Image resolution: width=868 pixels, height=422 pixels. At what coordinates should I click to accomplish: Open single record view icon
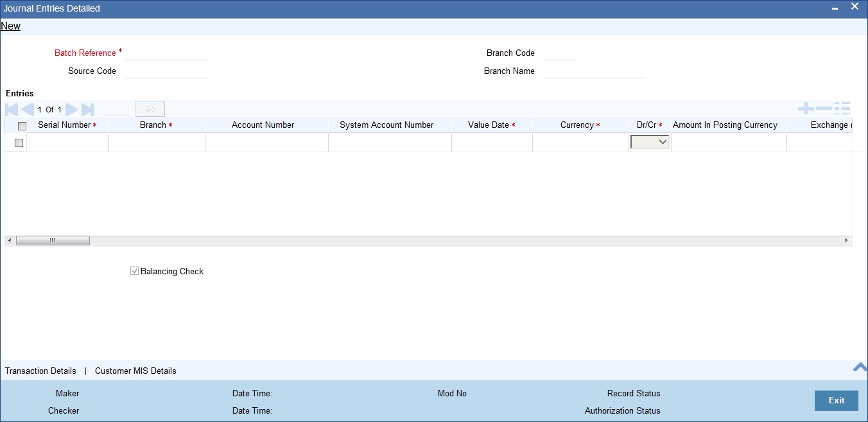[x=842, y=109]
